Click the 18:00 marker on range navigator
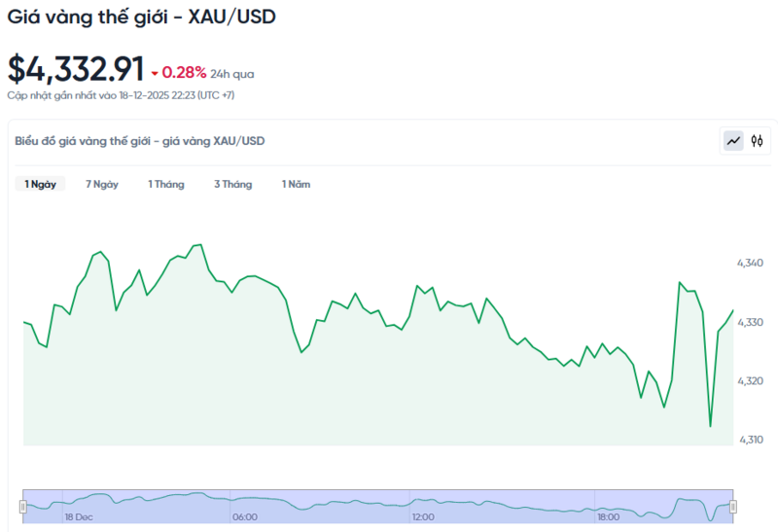The image size is (778, 532). point(609,517)
